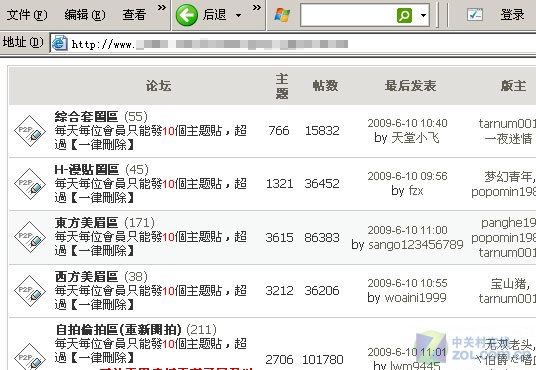Open the search options dropdown arrow

click(424, 15)
